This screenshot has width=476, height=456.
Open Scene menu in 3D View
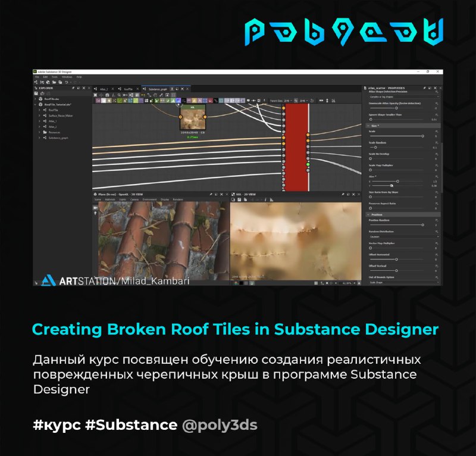[x=98, y=199]
